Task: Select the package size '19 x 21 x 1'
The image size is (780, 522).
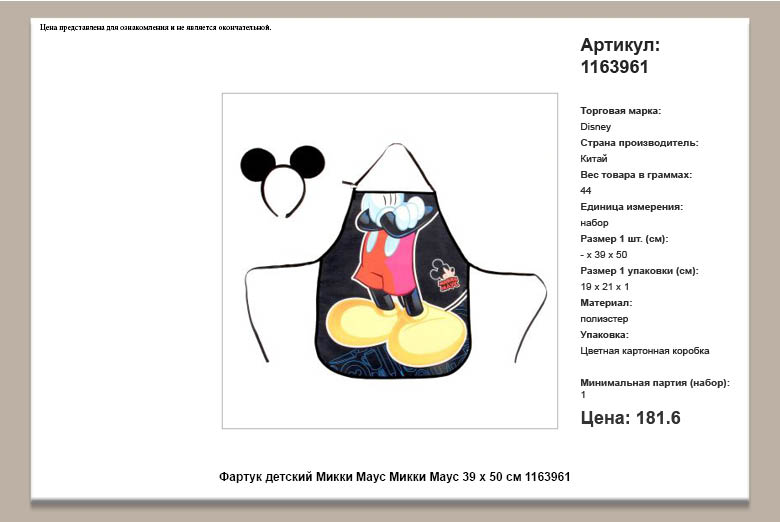Action: click(604, 287)
